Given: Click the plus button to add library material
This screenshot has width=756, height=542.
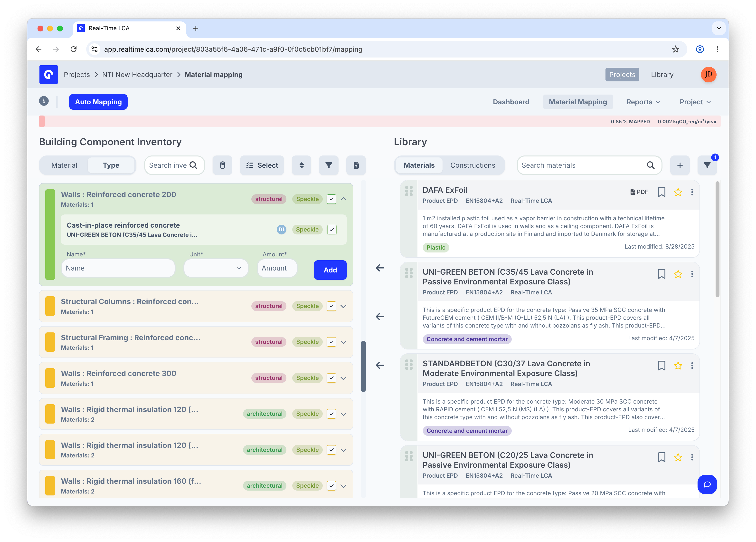Looking at the screenshot, I should [x=680, y=165].
